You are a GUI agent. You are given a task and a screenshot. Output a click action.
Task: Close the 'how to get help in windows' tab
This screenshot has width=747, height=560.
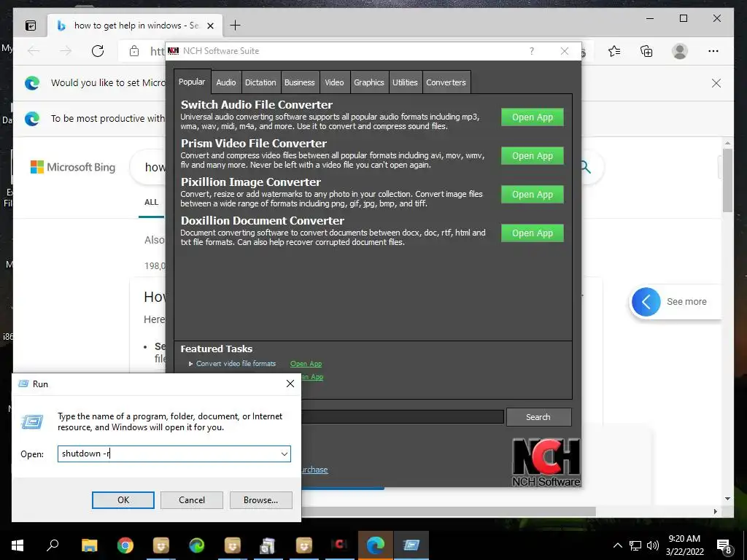(x=211, y=26)
